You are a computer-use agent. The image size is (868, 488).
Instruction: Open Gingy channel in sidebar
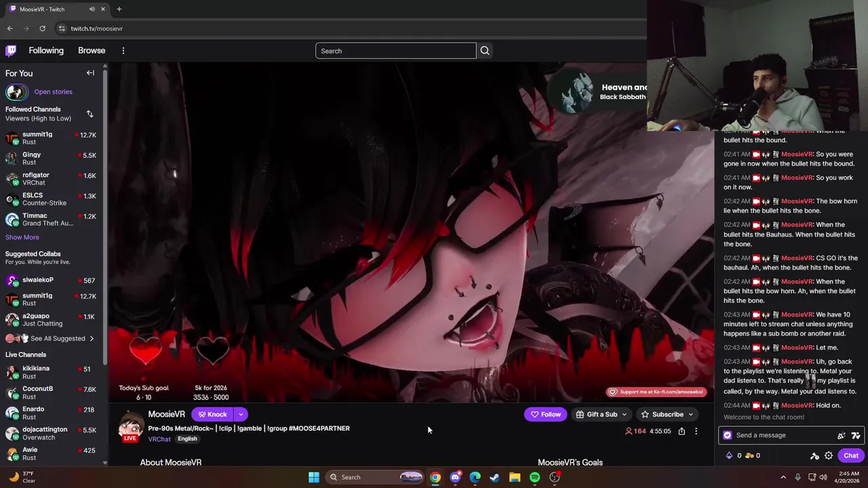point(52,159)
